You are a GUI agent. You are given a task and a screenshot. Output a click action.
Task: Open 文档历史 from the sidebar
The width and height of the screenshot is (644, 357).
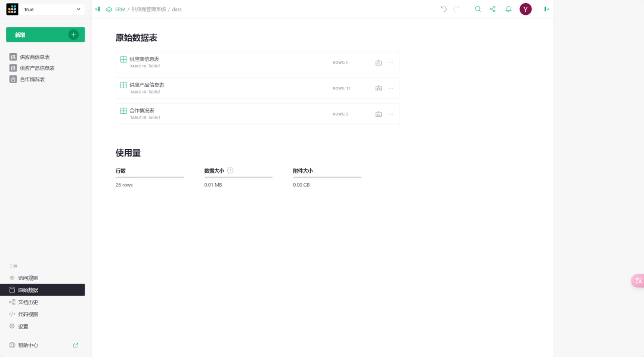pos(28,302)
